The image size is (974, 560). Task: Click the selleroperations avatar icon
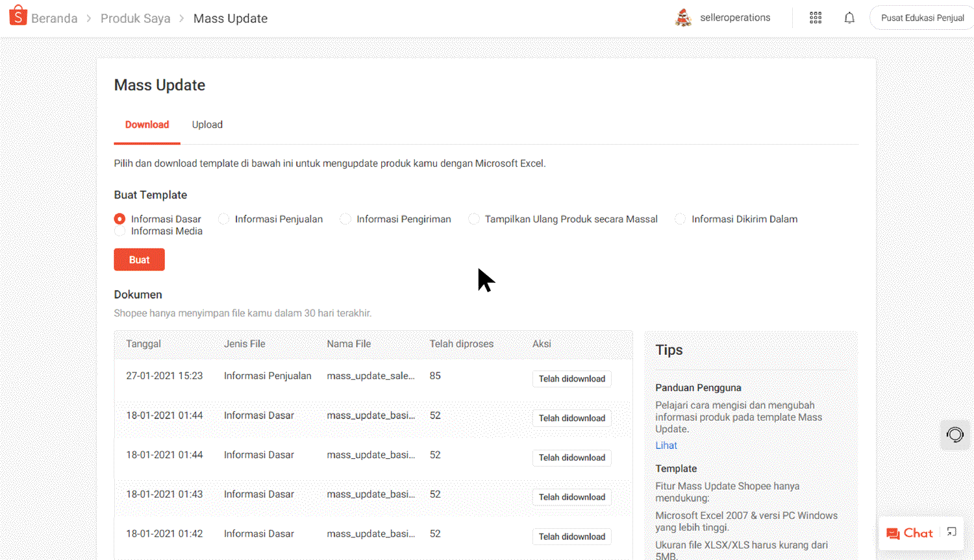[683, 18]
